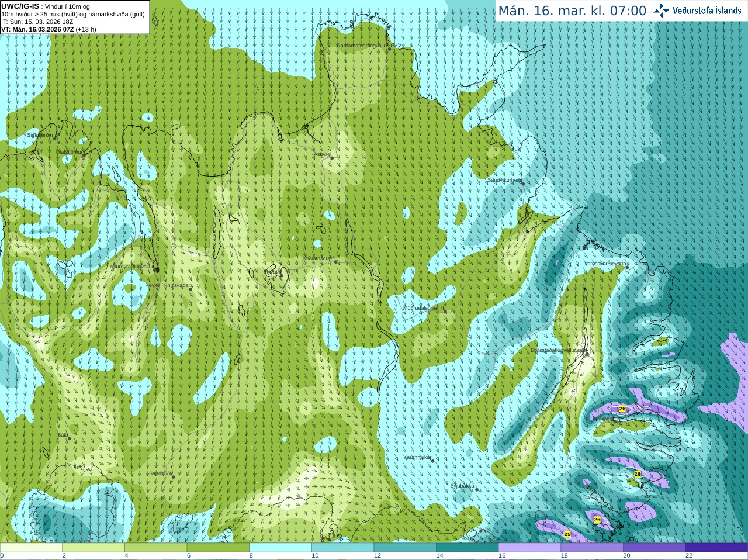Viewport: 748px width, 560px height.
Task: Click the 16–18 m/s lavender swatch
Action: tap(529, 548)
